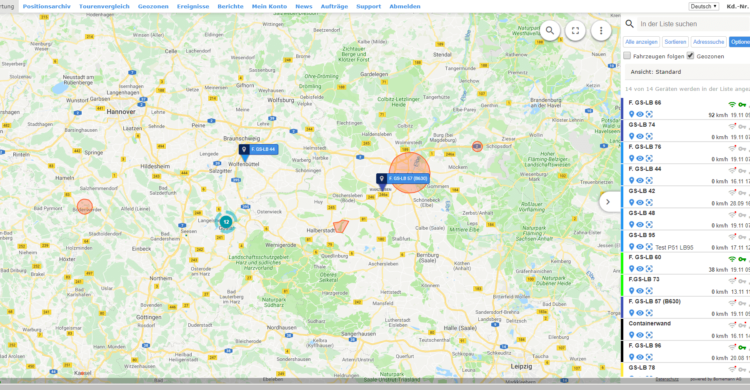
Task: Toggle visibility eye for GS-LB 42
Action: (x=640, y=202)
